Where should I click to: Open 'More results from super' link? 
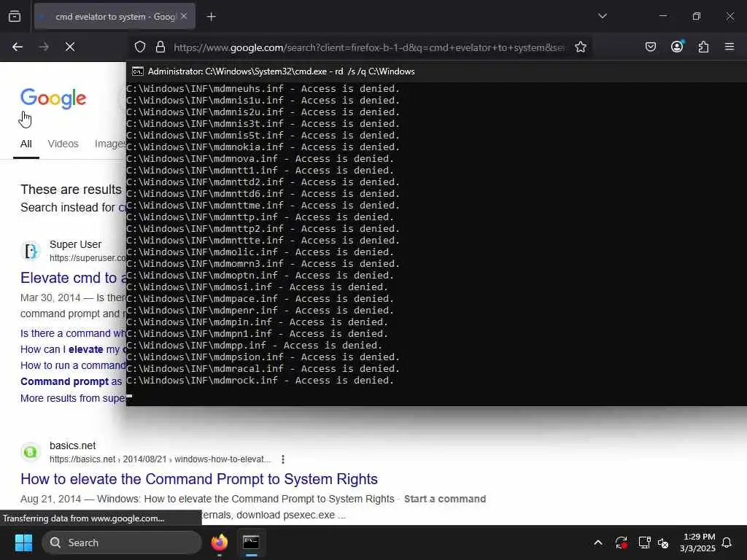pyautogui.click(x=73, y=398)
